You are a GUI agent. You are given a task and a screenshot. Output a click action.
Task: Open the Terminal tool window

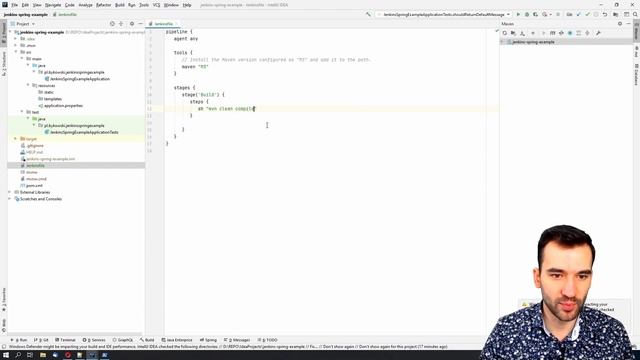tap(65, 340)
